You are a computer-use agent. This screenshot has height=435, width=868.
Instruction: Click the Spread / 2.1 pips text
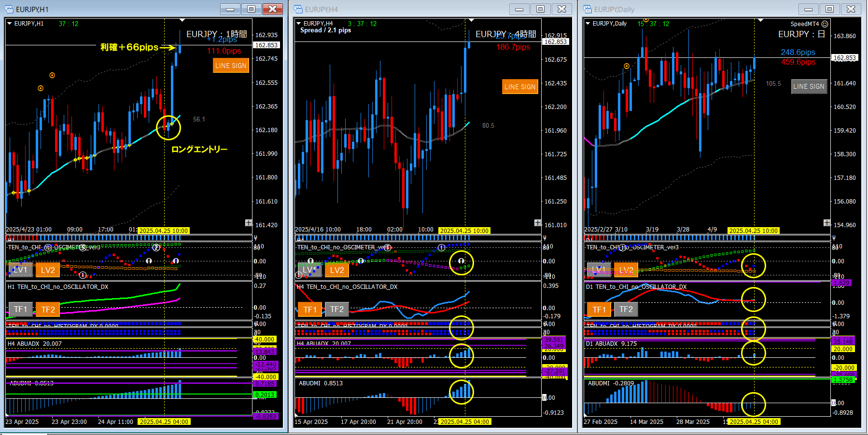[x=325, y=30]
